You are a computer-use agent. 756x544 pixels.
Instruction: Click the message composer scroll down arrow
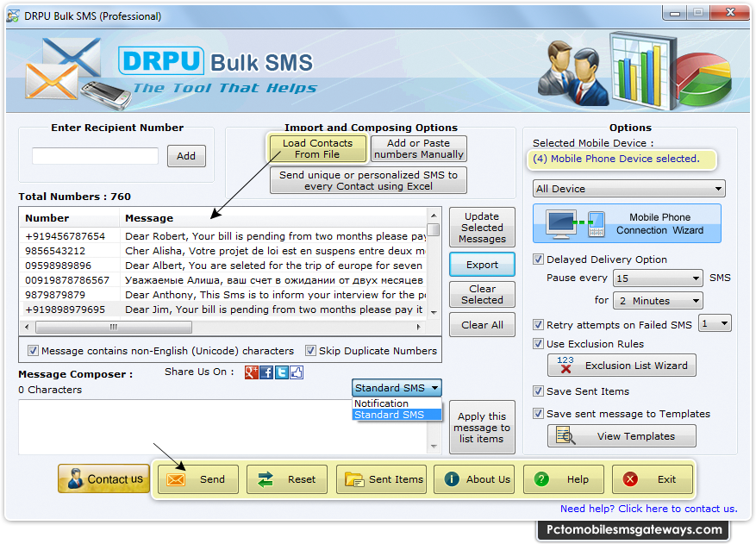coord(434,447)
